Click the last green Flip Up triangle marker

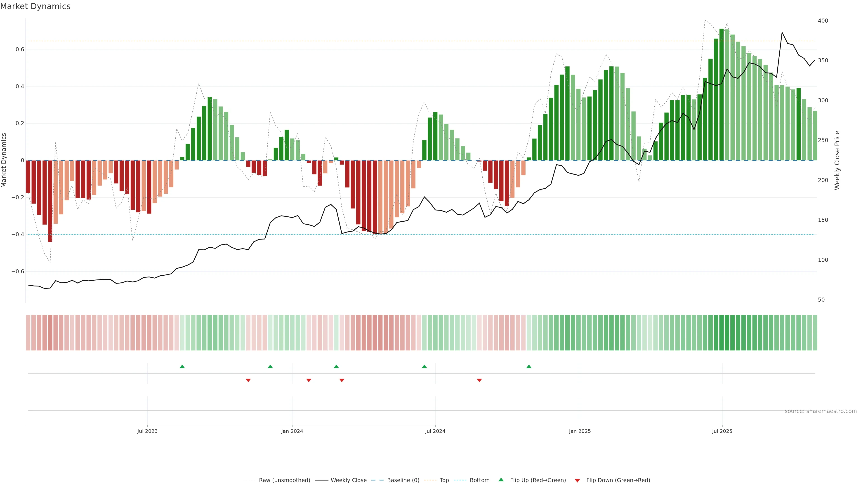click(529, 366)
